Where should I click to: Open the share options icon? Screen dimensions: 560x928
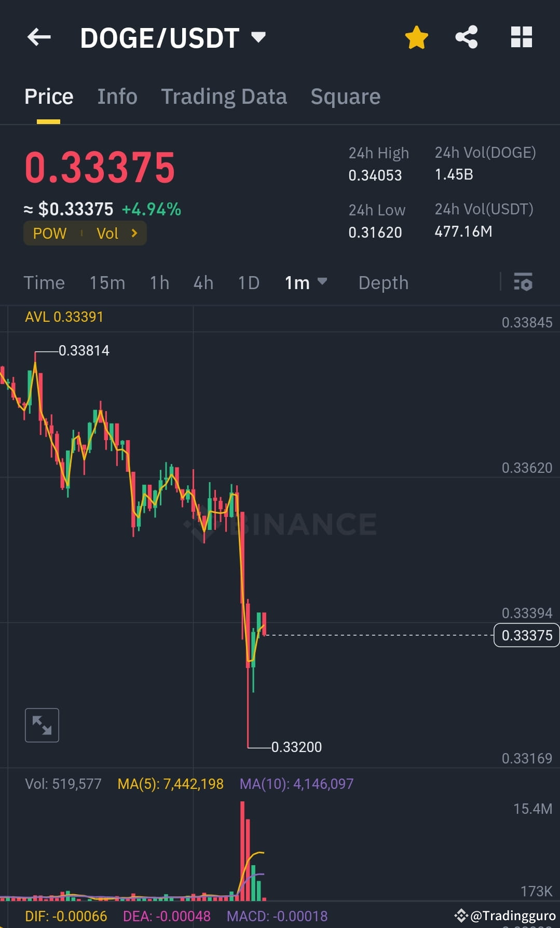(x=466, y=37)
